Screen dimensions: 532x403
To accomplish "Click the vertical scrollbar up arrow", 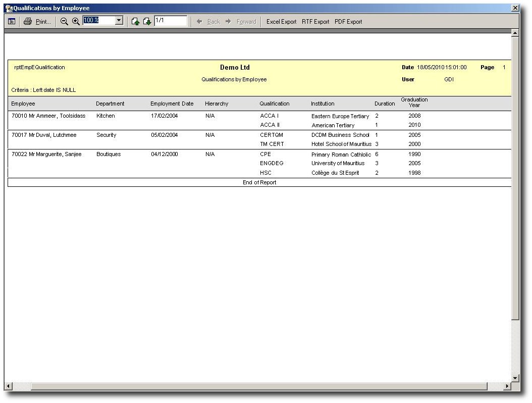I will [515, 33].
